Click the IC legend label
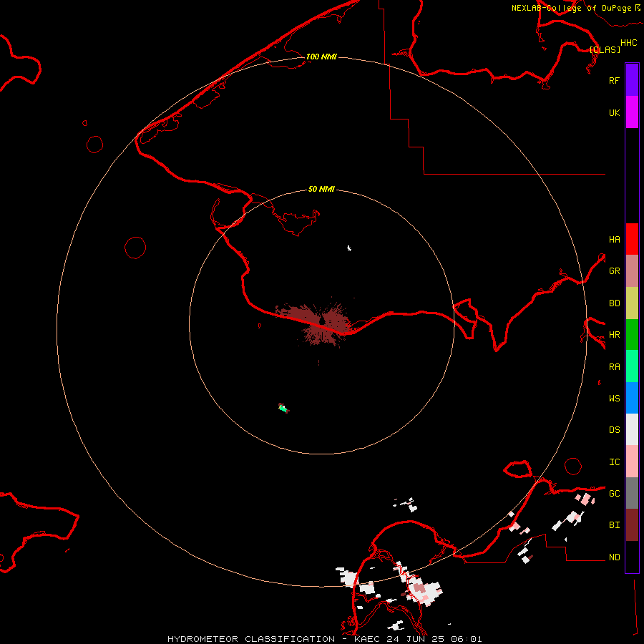644x644 pixels. 614,462
